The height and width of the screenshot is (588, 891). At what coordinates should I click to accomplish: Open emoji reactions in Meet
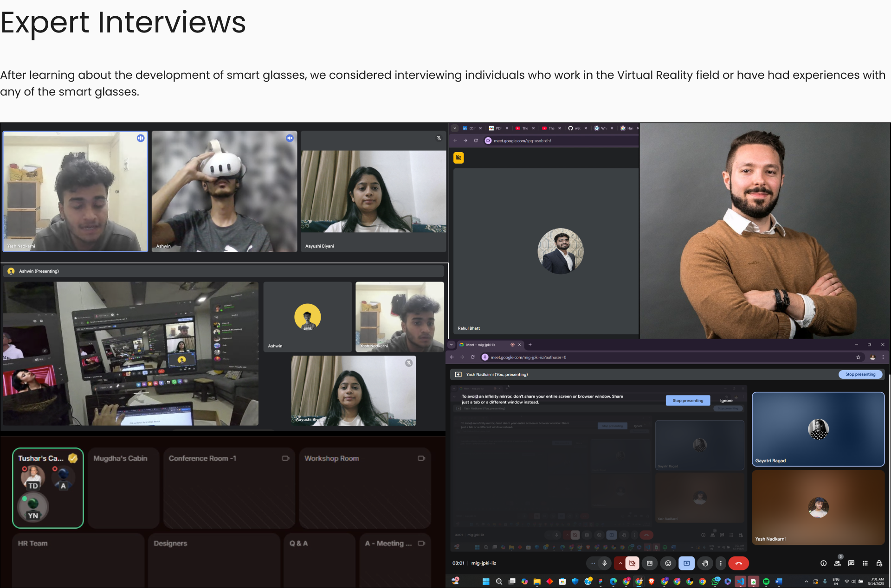[668, 563]
